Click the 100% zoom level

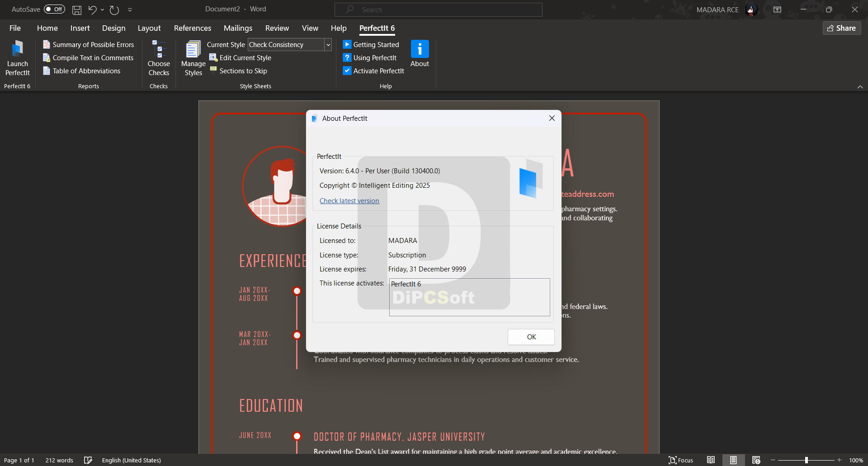point(856,460)
